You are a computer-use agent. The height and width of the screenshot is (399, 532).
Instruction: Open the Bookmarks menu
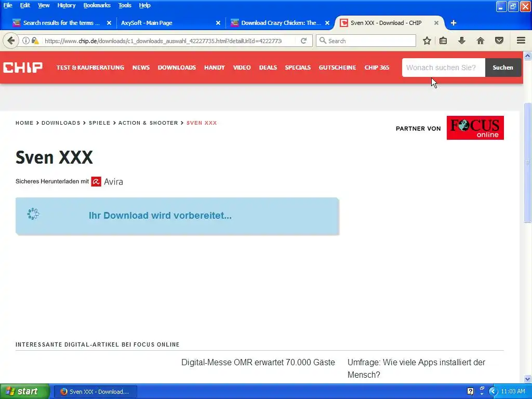(97, 5)
